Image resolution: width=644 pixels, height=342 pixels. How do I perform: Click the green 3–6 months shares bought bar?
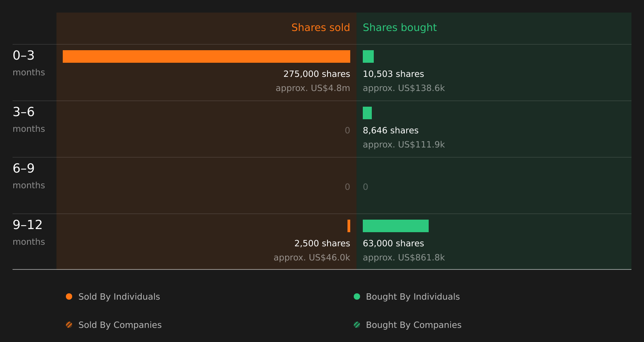point(367,113)
